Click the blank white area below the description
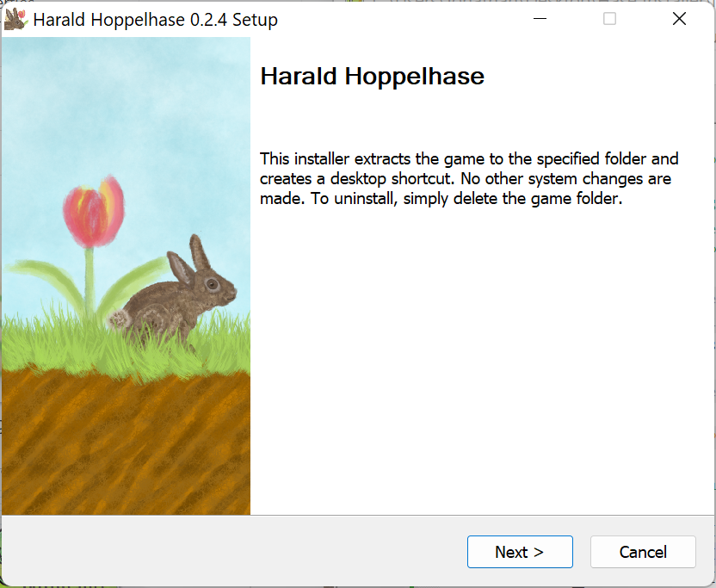716x588 pixels. [482, 362]
